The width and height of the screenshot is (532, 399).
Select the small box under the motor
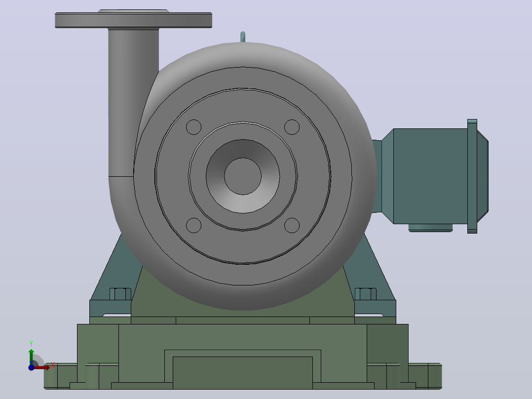coord(430,228)
